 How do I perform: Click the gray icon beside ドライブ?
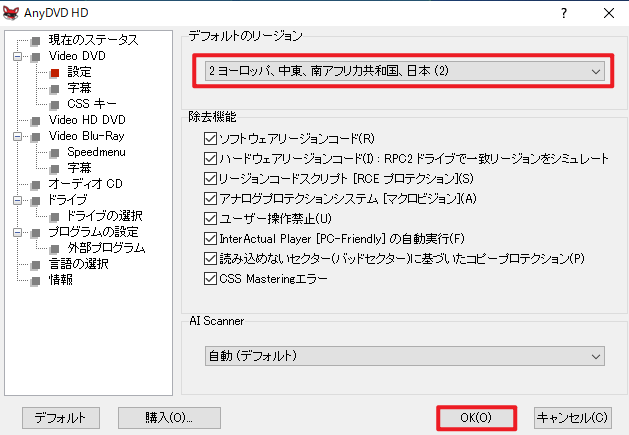pyautogui.click(x=36, y=201)
